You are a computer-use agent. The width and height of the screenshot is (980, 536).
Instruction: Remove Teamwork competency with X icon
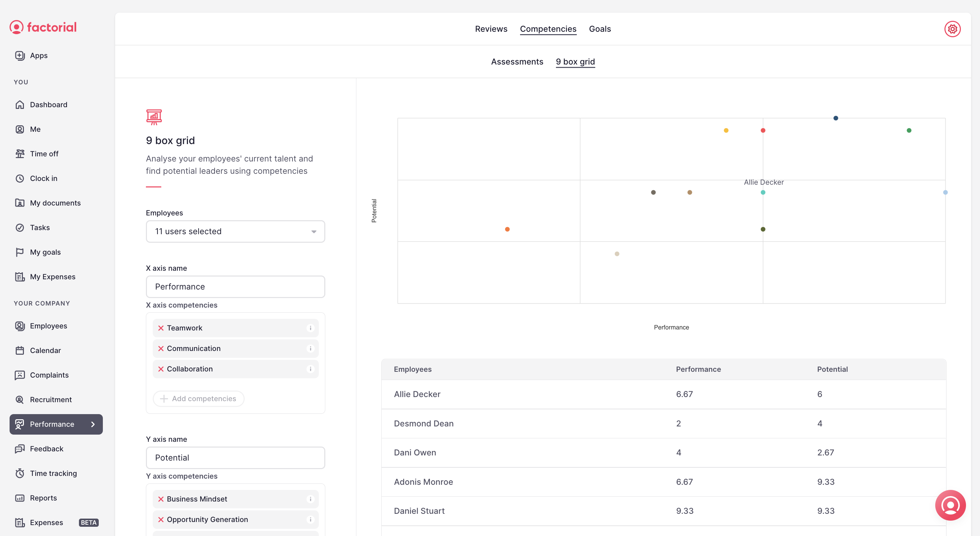coord(161,327)
